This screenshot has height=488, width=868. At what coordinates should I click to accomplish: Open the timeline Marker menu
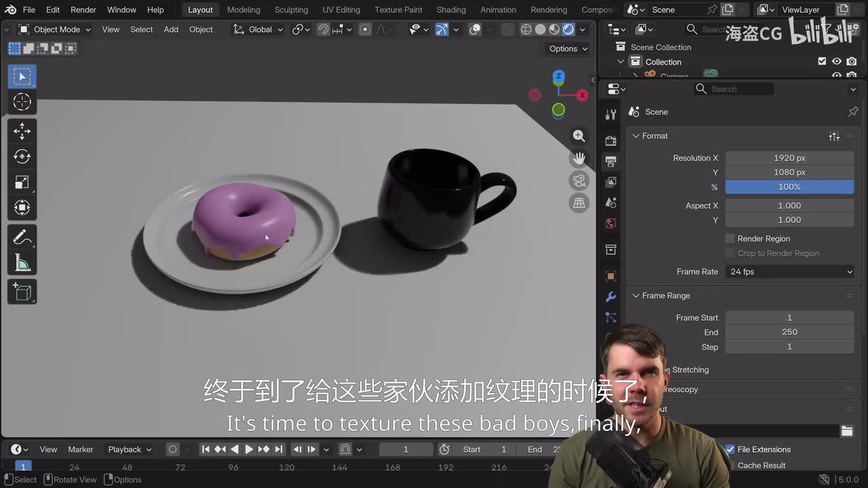pyautogui.click(x=81, y=449)
